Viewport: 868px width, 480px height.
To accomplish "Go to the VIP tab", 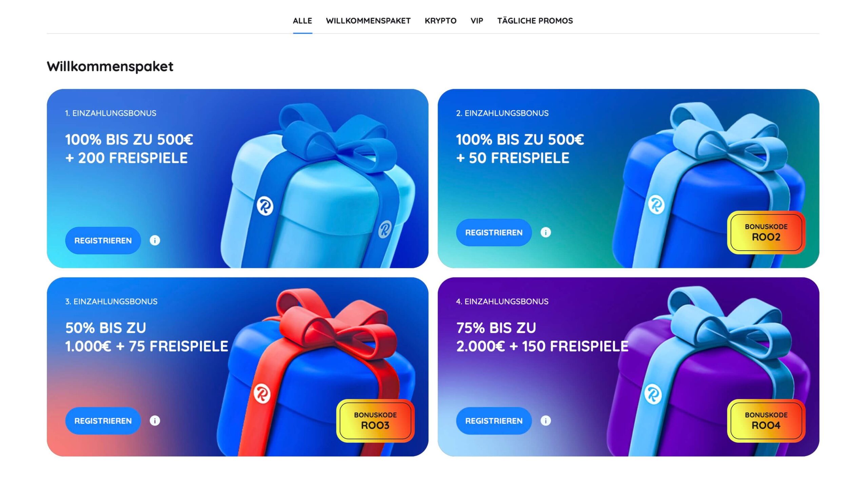I will coord(477,21).
